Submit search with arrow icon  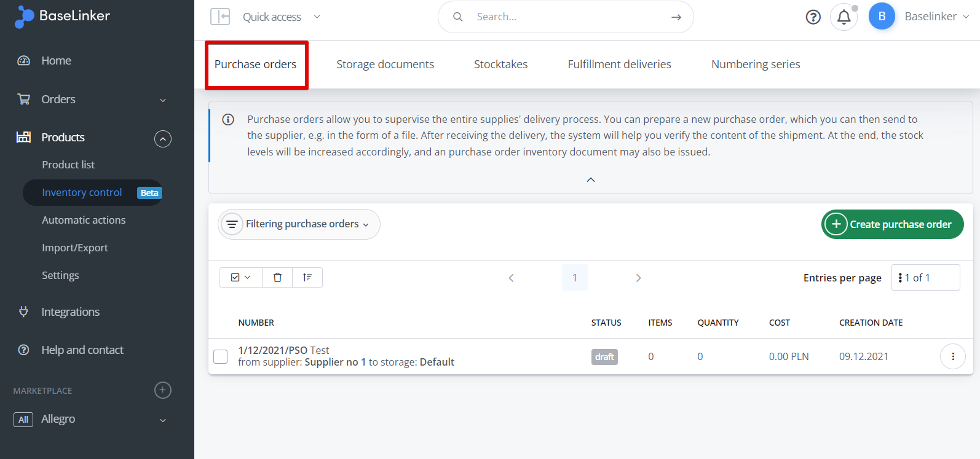(x=676, y=17)
